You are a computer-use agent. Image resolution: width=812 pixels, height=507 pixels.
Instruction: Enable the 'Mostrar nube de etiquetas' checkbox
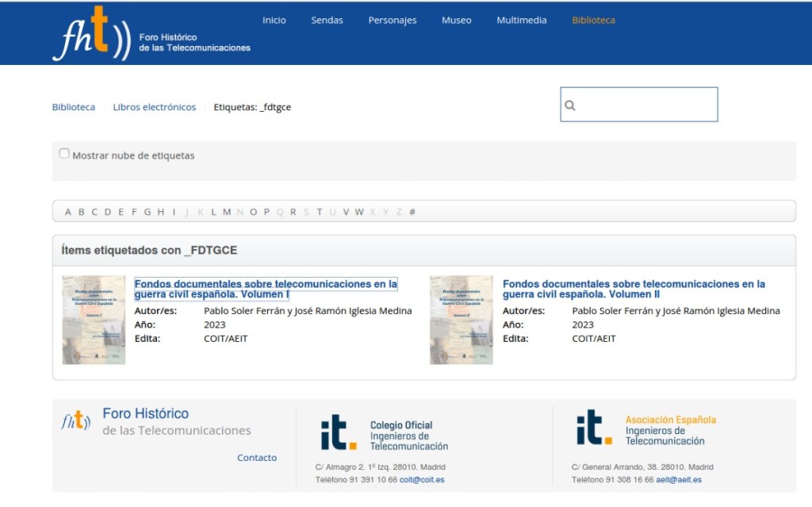[64, 154]
